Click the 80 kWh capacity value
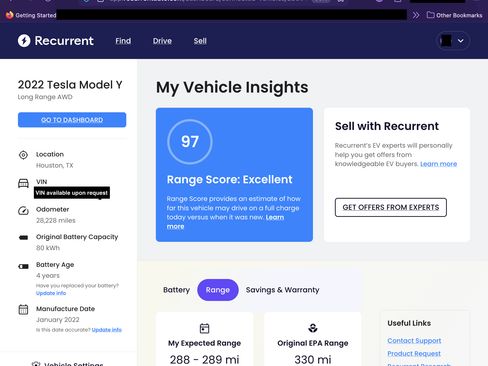The image size is (488, 366). pos(48,248)
